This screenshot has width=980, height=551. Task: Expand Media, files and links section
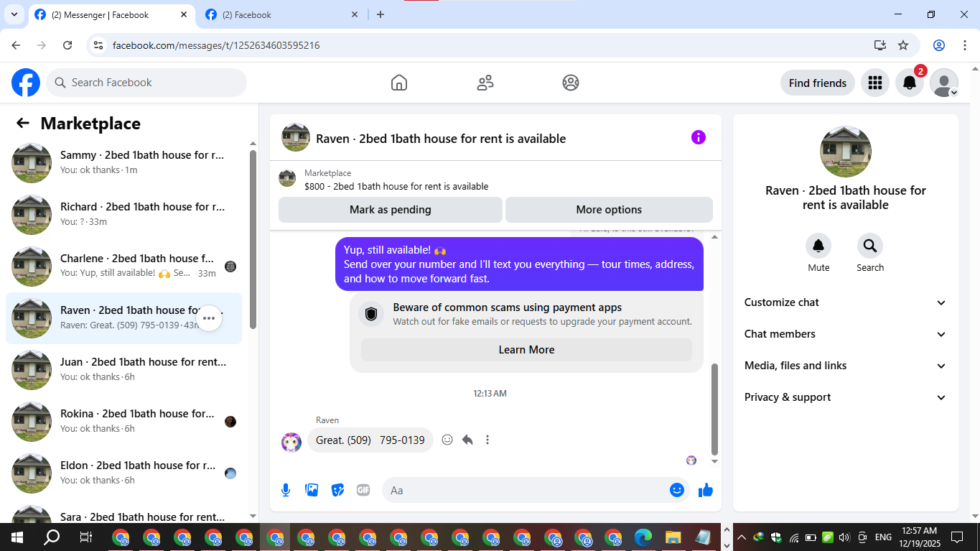tap(846, 366)
